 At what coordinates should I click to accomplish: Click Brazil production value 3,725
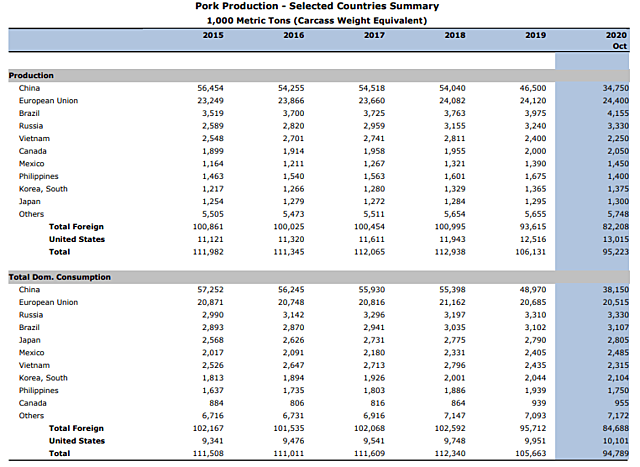[x=374, y=113]
